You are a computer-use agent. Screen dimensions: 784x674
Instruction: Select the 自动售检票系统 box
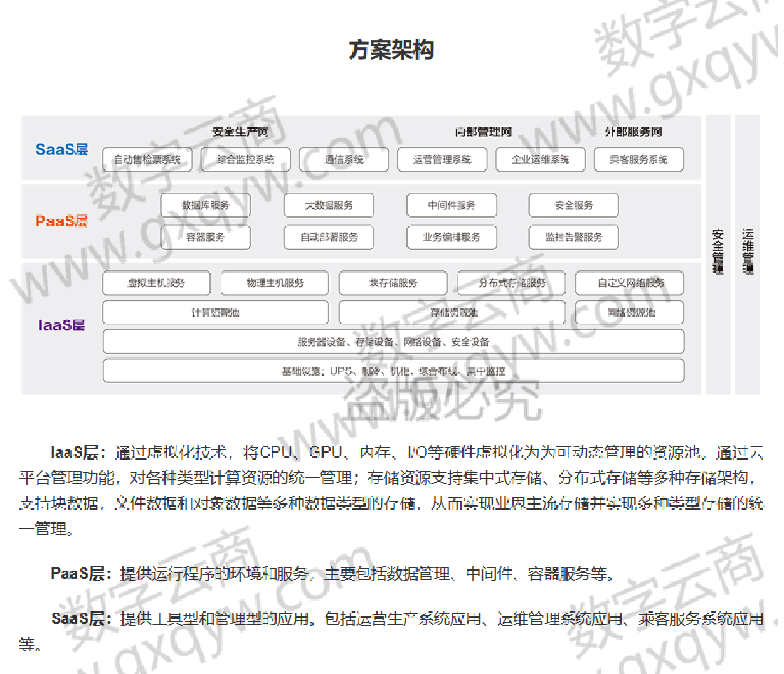click(147, 159)
